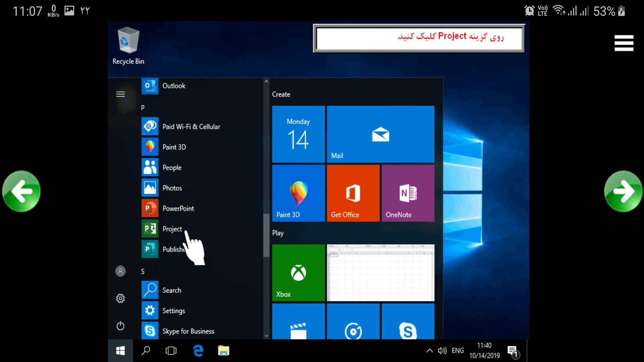The width and height of the screenshot is (644, 362).
Task: Open the Movies & TV clapperboard tile
Action: 298,321
